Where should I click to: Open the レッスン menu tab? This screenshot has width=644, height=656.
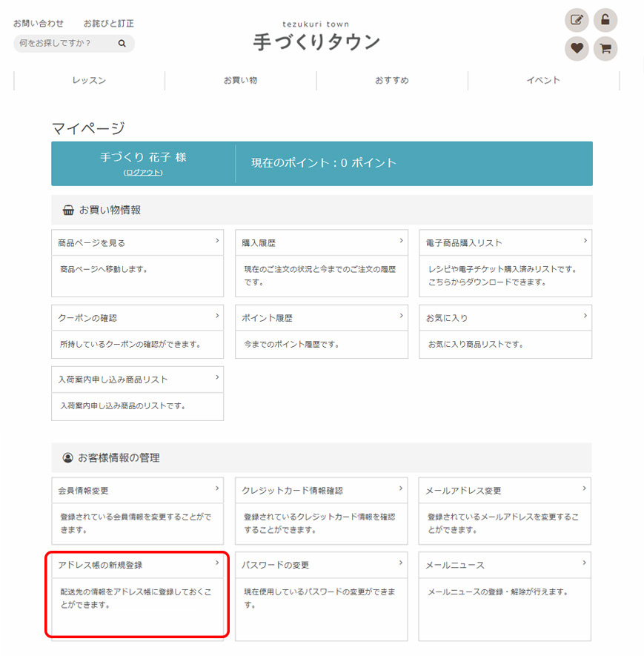(89, 80)
